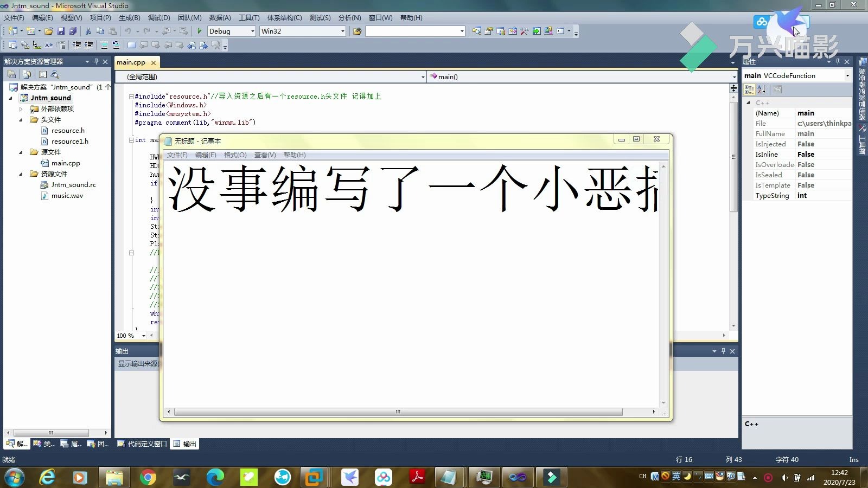Click the volume speaker tray icon
Image resolution: width=868 pixels, height=488 pixels.
click(x=784, y=478)
